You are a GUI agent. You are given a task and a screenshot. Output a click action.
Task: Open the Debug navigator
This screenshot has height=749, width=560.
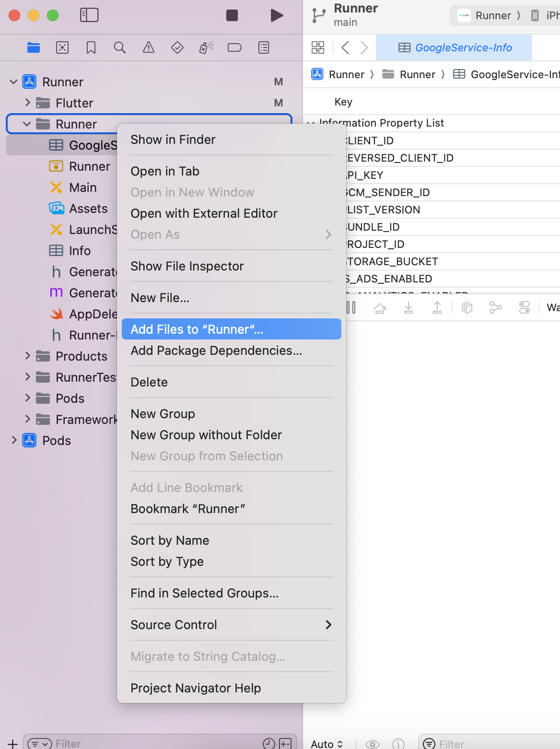coord(206,47)
